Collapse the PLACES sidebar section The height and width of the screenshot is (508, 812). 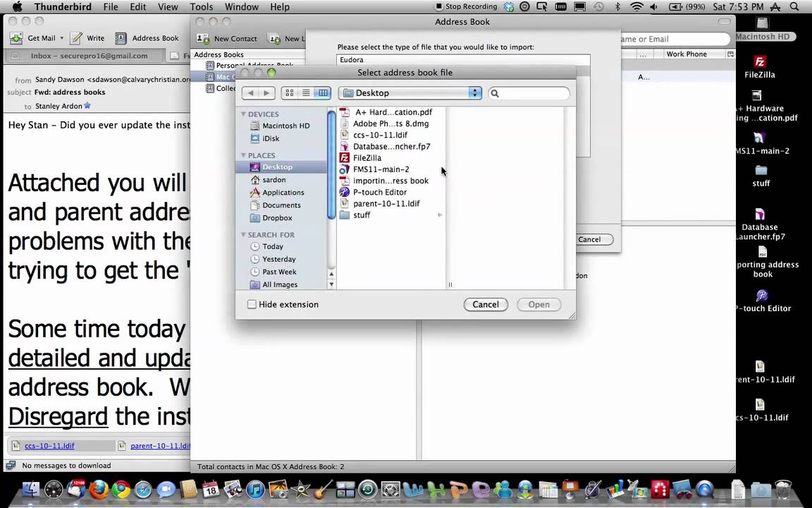(243, 155)
